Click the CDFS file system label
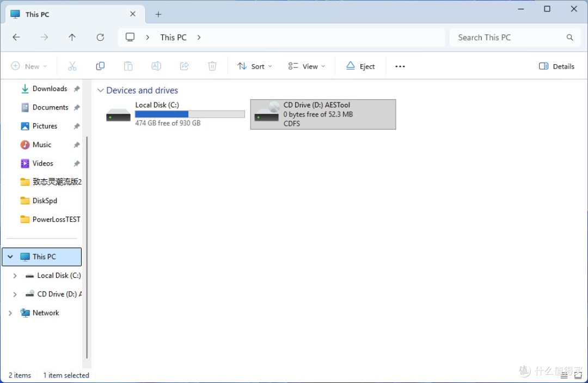The width and height of the screenshot is (588, 383). (x=292, y=124)
